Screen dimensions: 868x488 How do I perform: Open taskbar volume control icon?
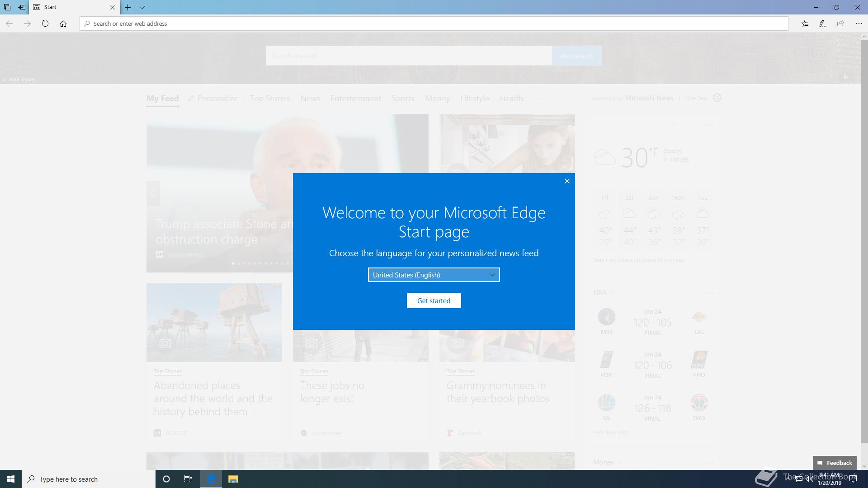pyautogui.click(x=809, y=479)
